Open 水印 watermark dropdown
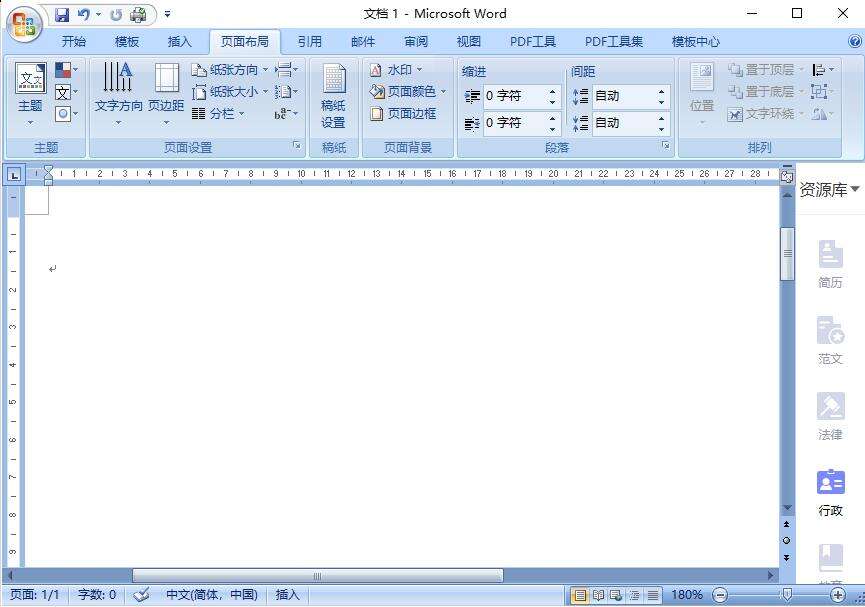The height and width of the screenshot is (607, 865). 396,70
